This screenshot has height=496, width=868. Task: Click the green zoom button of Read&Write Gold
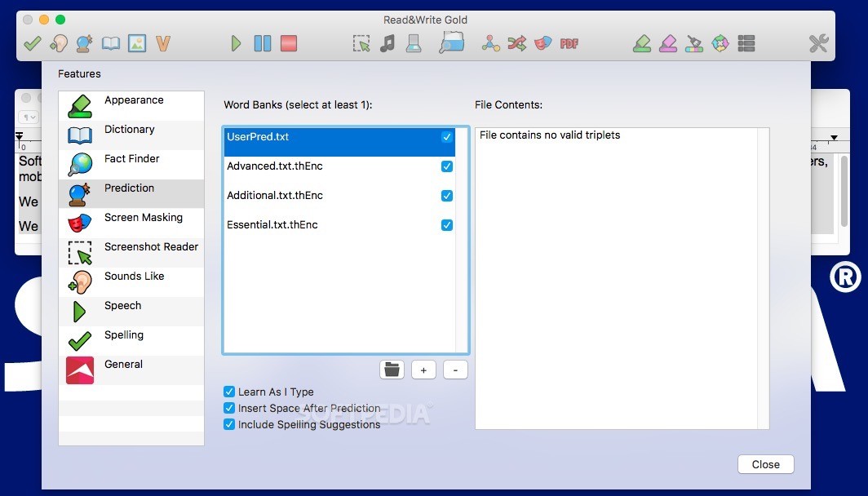tap(60, 20)
